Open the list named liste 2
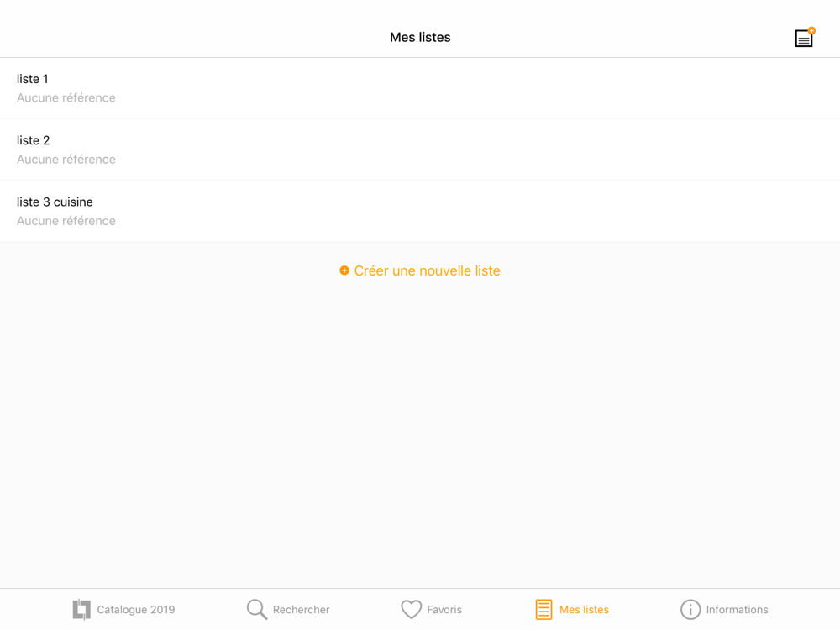The height and width of the screenshot is (630, 840). click(x=420, y=150)
